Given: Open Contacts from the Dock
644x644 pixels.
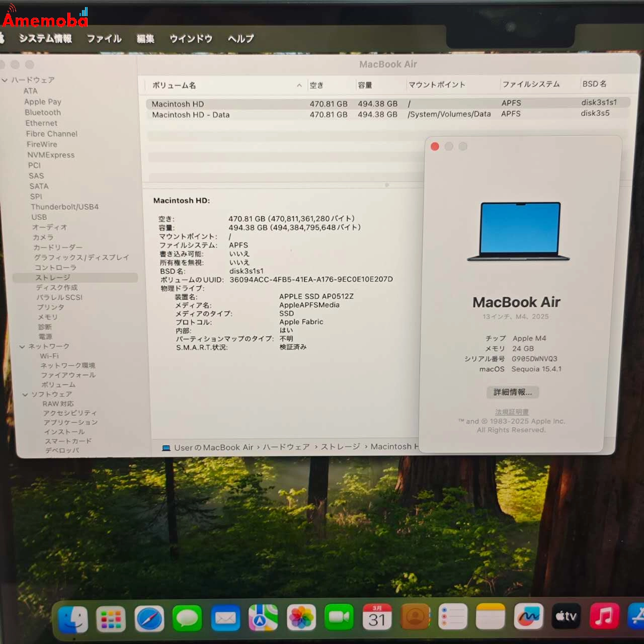Looking at the screenshot, I should [x=414, y=618].
